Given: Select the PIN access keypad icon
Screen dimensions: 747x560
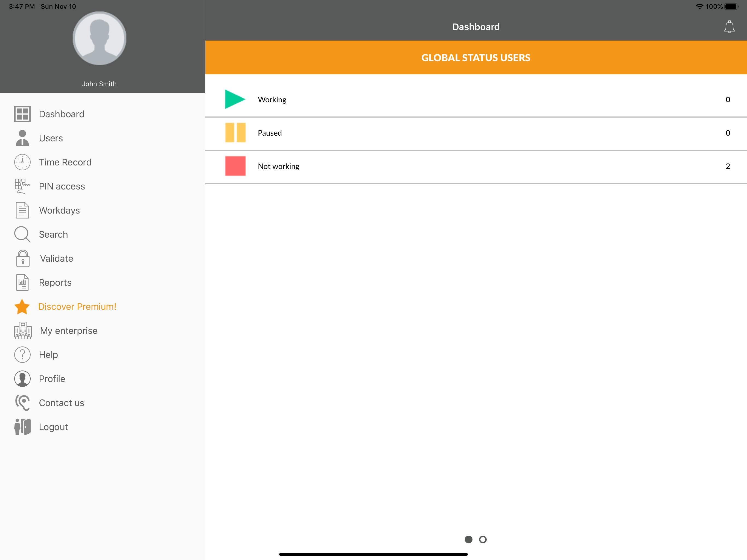Looking at the screenshot, I should [22, 186].
